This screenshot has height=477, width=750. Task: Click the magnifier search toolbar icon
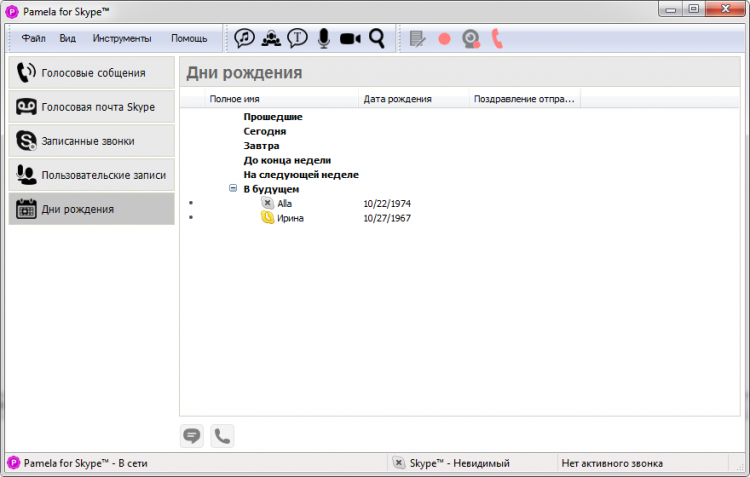click(376, 38)
